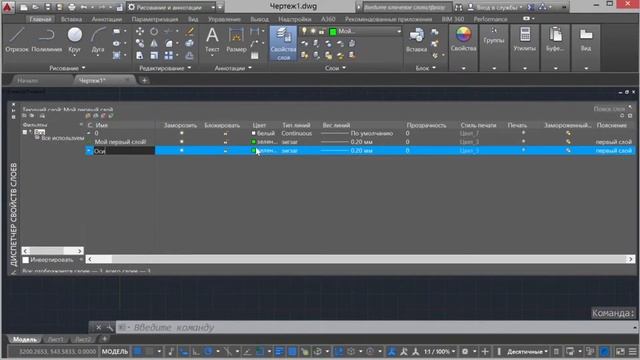Add new drawing tab with plus button

(144, 80)
